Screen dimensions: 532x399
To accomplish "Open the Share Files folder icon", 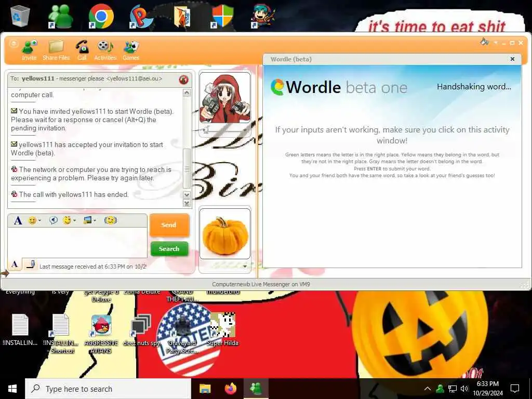I will 56,50.
